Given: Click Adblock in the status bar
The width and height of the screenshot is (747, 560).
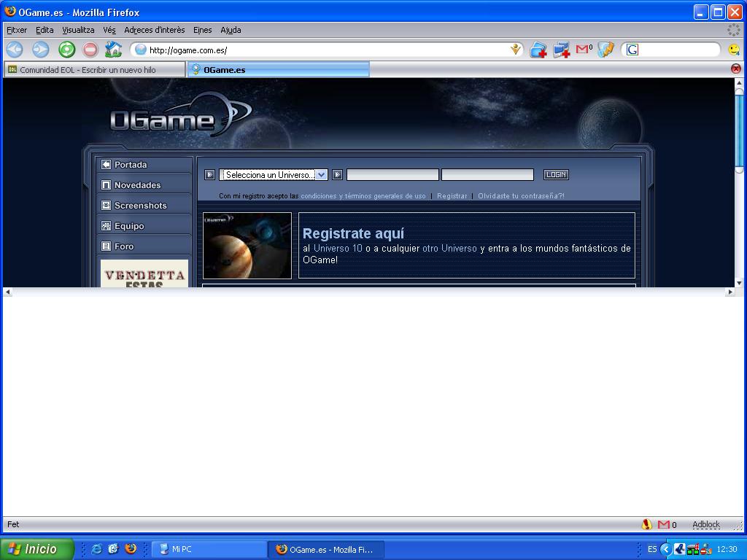Looking at the screenshot, I should pos(706,524).
